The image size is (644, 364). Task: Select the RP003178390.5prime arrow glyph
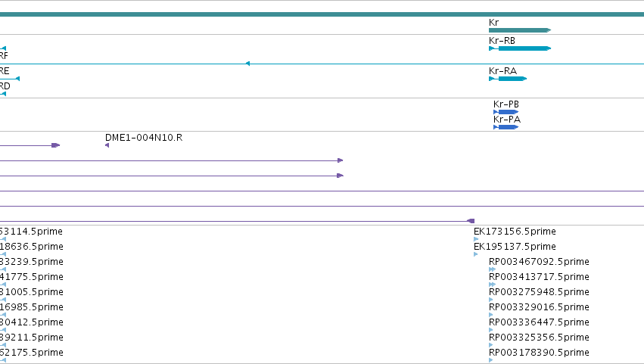coord(491,360)
